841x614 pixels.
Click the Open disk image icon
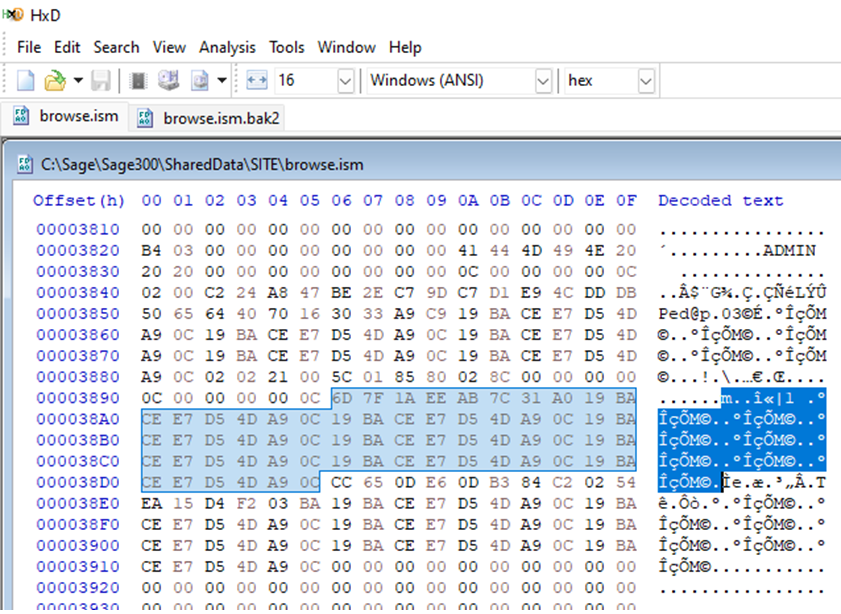(199, 80)
